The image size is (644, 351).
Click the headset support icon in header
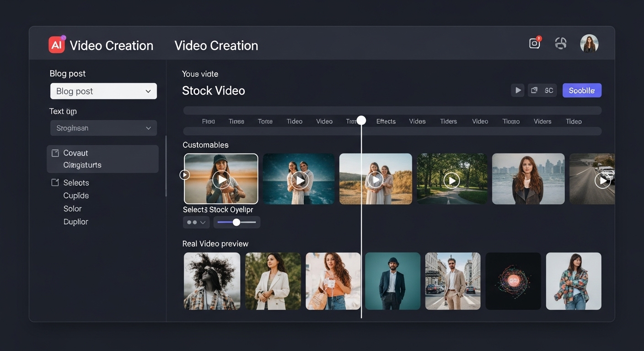click(x=561, y=43)
